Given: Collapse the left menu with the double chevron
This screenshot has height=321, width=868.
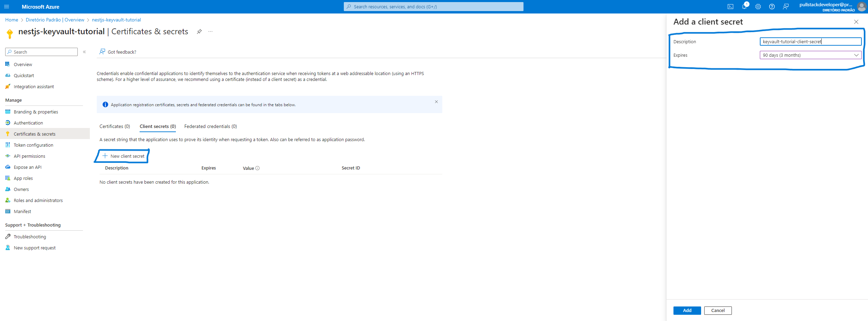Looking at the screenshot, I should coord(84,52).
